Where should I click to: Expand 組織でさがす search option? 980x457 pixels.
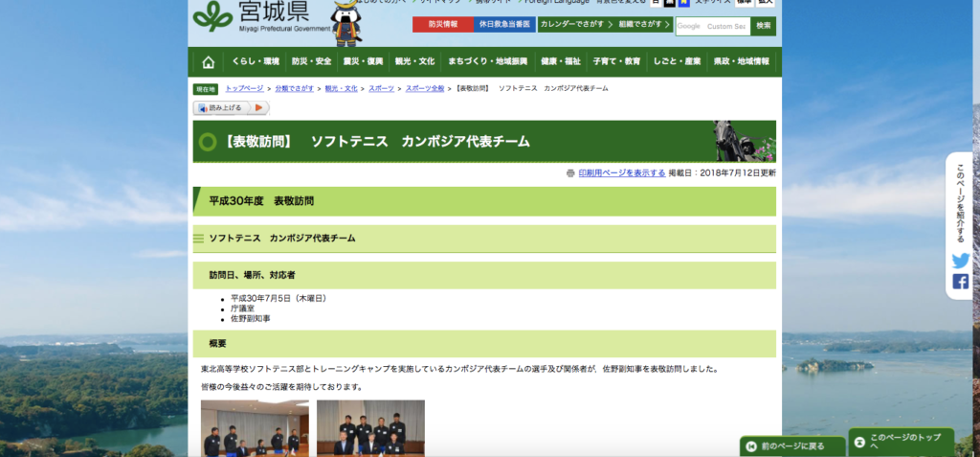tap(644, 24)
